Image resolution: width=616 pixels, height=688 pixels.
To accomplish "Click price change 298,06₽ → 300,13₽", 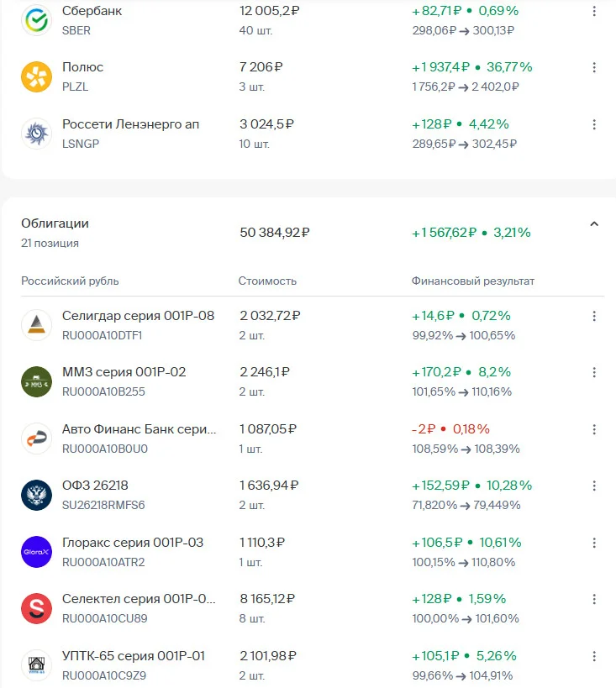I will [x=463, y=31].
